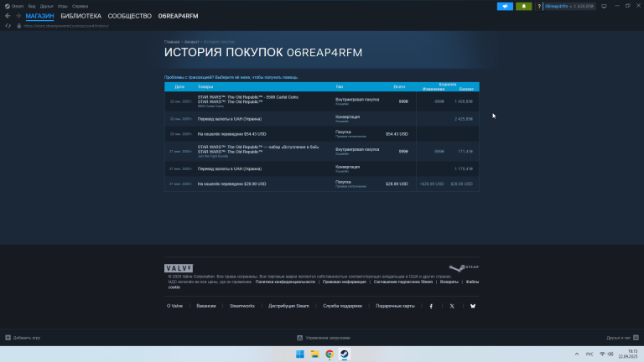Open the $28.00 USD wallet funding row
The height and width of the screenshot is (362, 644).
tap(322, 184)
